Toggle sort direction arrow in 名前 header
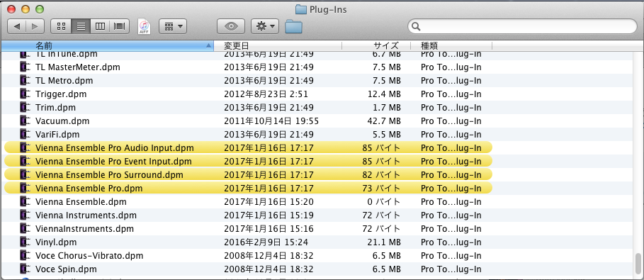644x280 pixels. [208, 45]
